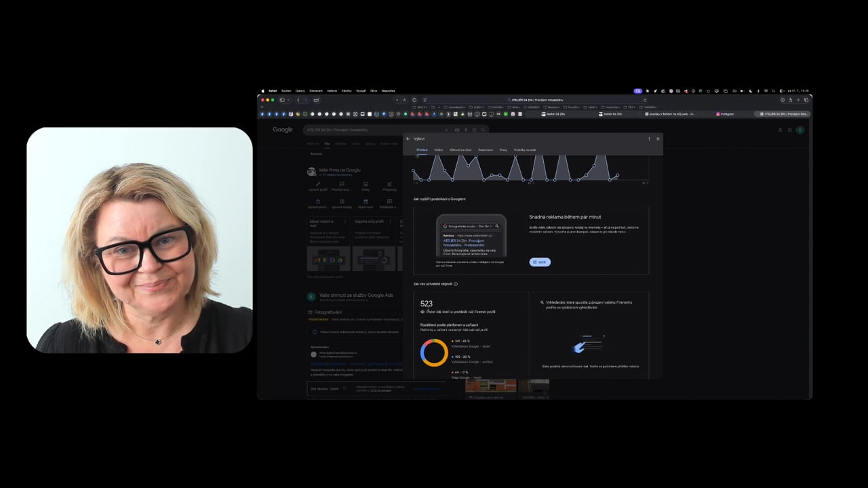This screenshot has height=488, width=868.
Task: Open the three-dot menu in Výkon panel
Action: click(x=649, y=139)
